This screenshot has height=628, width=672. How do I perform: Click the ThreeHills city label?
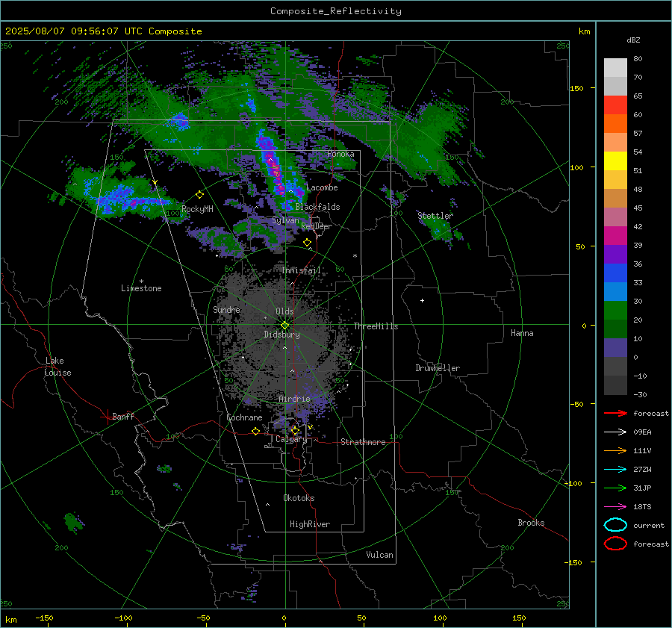point(376,326)
